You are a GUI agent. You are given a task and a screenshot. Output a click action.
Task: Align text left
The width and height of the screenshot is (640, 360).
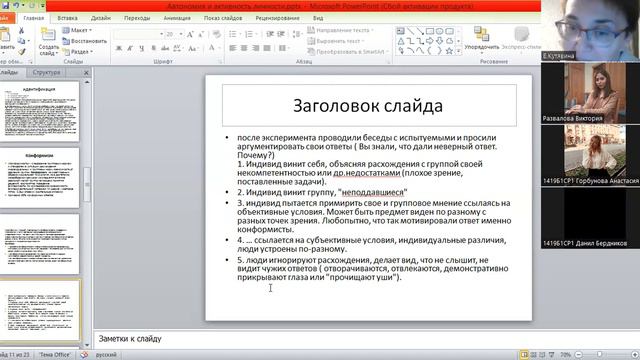233,48
